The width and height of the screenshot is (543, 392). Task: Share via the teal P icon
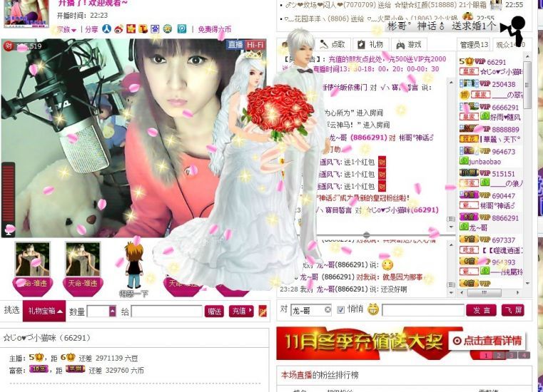182,29
